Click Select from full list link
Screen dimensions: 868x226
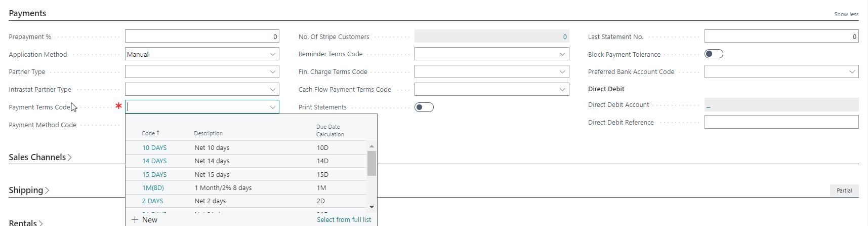click(x=344, y=219)
